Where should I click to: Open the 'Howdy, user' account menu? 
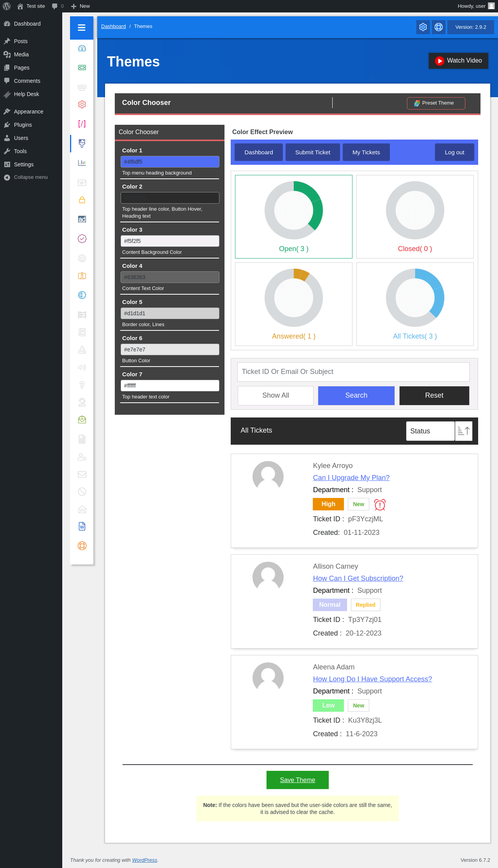click(x=476, y=6)
